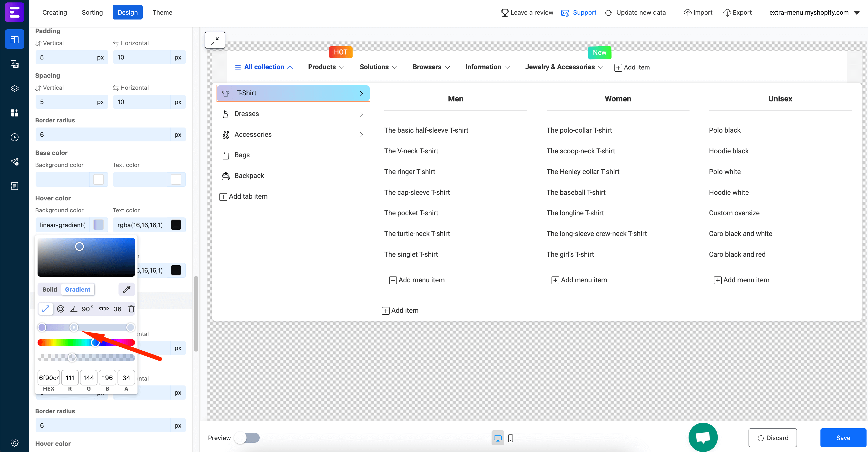Open the video tutorials sidebar panel
This screenshot has height=452, width=868.
click(14, 137)
